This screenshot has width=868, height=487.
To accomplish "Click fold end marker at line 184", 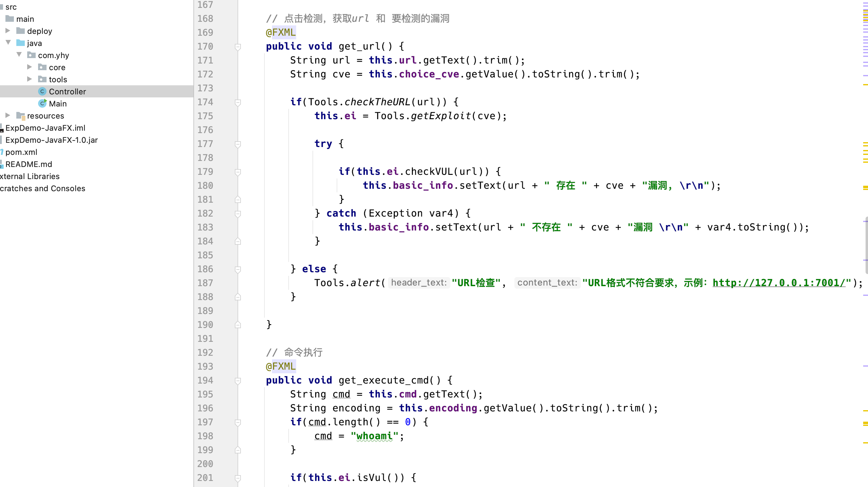I will coord(238,241).
